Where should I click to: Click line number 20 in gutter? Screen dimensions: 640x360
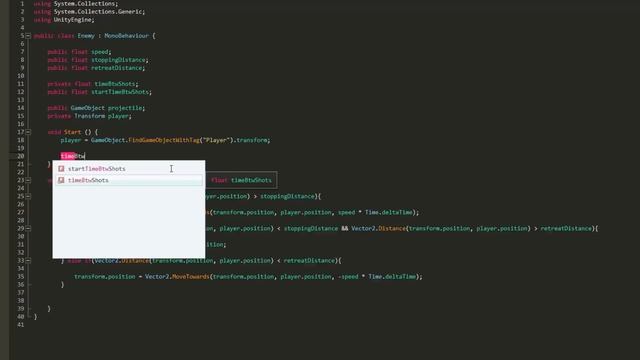(x=20, y=156)
